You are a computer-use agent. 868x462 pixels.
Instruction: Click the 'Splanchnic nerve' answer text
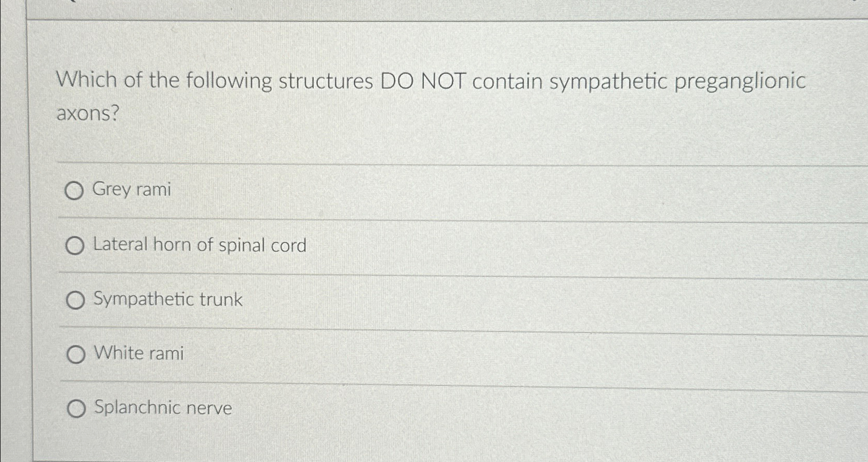tap(163, 408)
